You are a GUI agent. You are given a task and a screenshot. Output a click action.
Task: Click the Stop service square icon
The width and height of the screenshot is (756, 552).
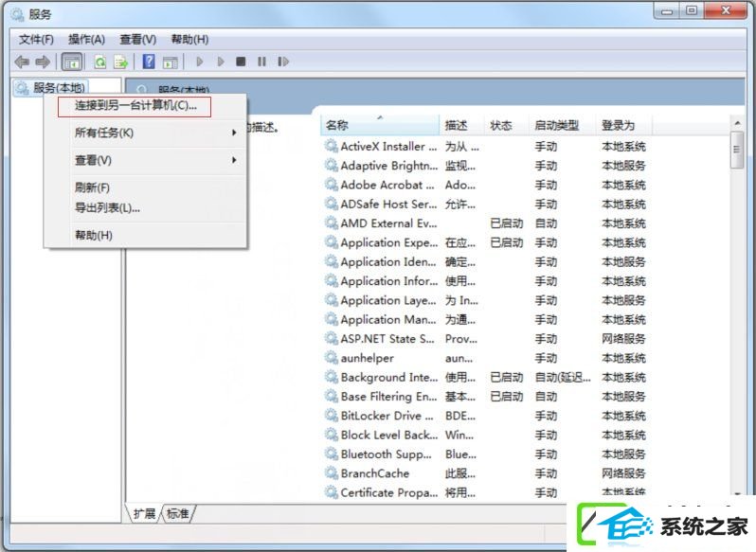click(241, 62)
